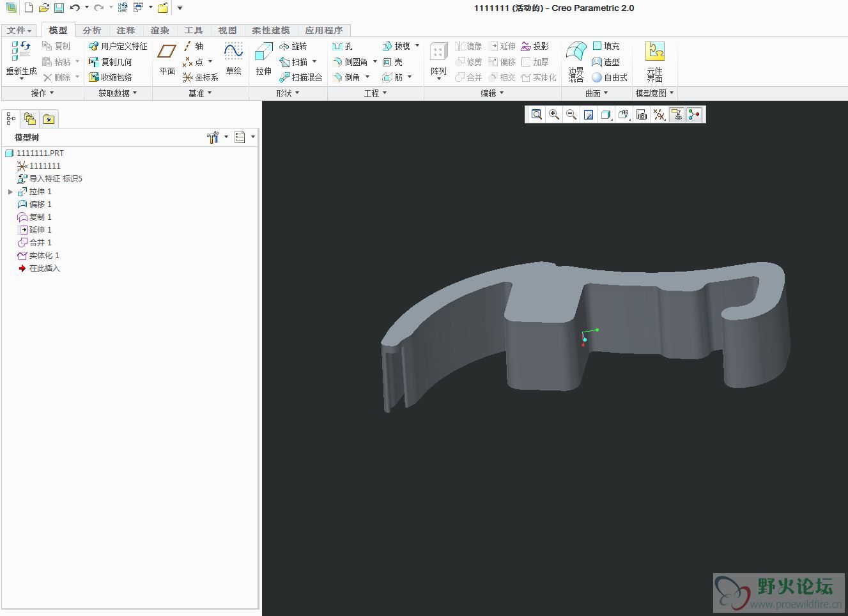Toggle annotation display in view toolbar

coord(676,114)
